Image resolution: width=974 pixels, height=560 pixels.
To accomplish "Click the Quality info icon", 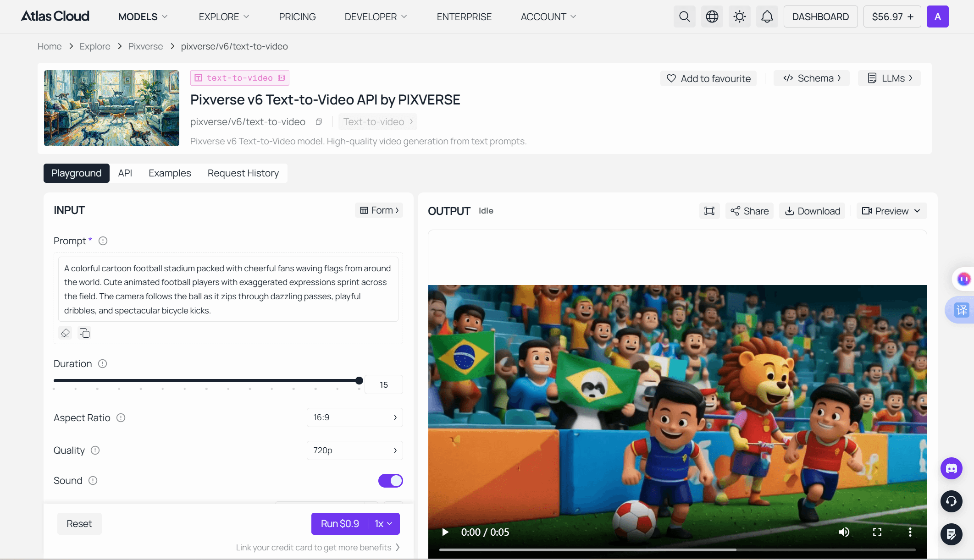I will [95, 450].
